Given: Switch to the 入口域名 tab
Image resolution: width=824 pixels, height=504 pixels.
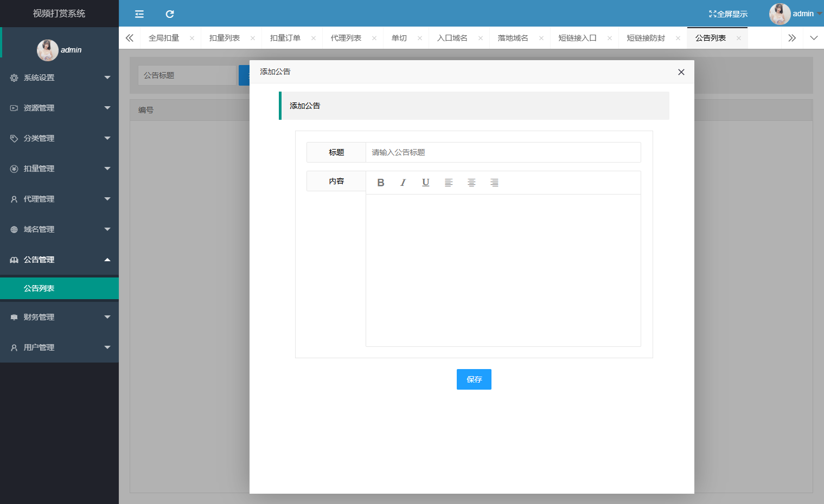Looking at the screenshot, I should (x=452, y=38).
